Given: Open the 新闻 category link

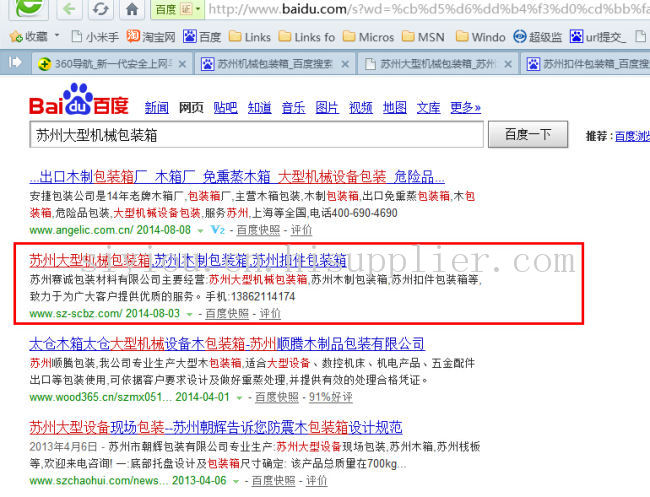Looking at the screenshot, I should pyautogui.click(x=157, y=108).
